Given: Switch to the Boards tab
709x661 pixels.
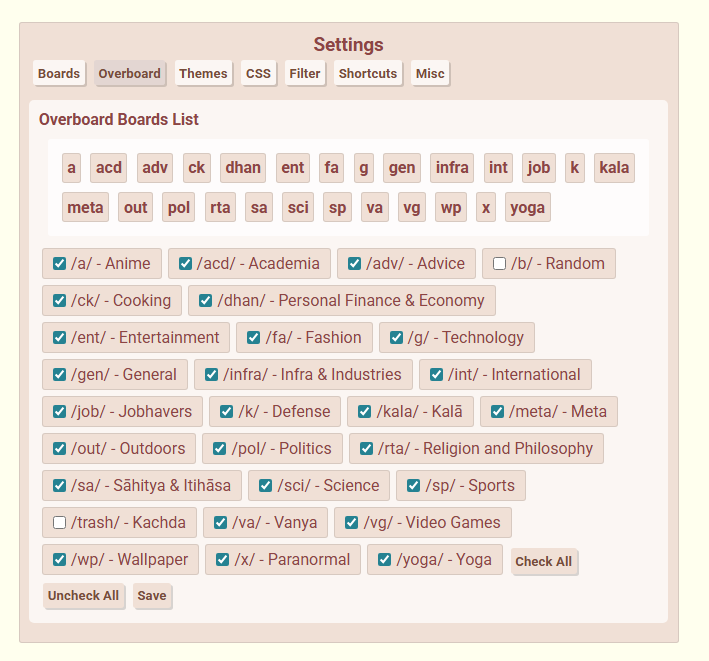Looking at the screenshot, I should click(59, 74).
